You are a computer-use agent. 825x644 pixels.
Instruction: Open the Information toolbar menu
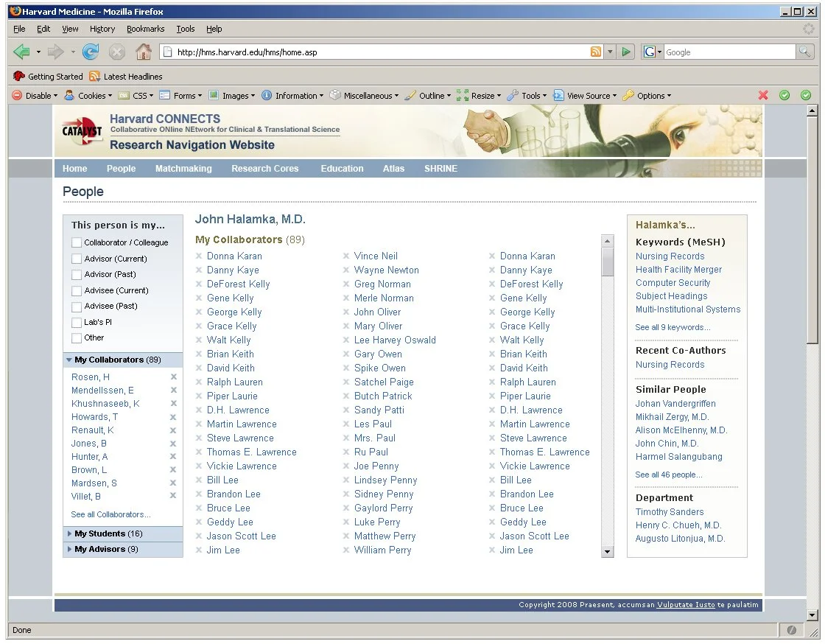pyautogui.click(x=292, y=95)
